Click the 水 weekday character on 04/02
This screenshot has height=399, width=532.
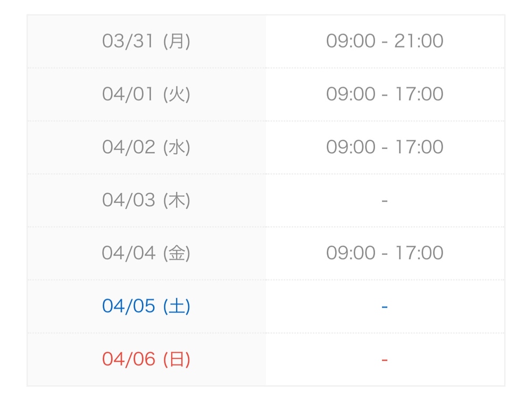(x=177, y=147)
